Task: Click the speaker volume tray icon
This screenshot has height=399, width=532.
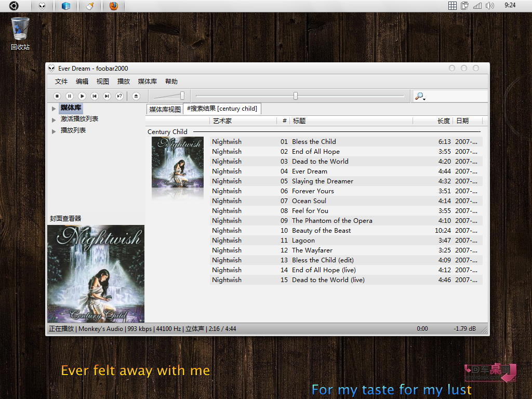Action: (489, 5)
